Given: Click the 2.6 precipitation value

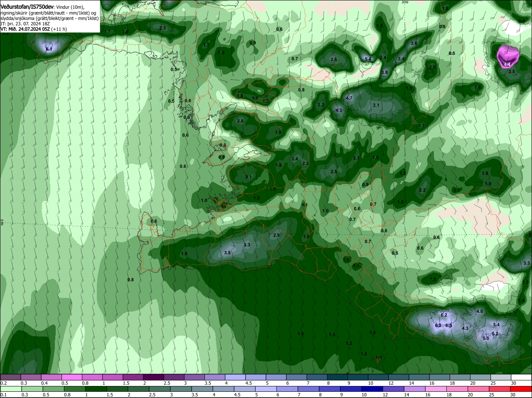Looking at the screenshot, I should [240, 121].
